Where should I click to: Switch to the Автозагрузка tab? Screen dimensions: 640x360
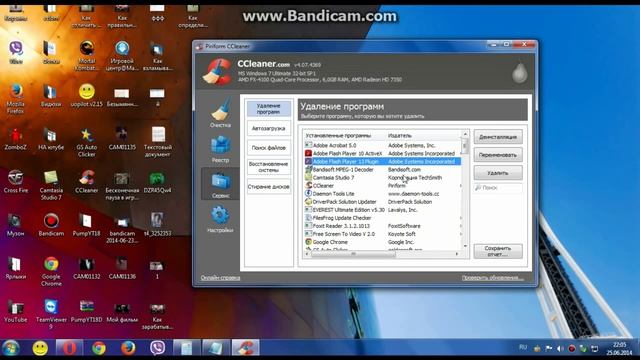tap(269, 128)
